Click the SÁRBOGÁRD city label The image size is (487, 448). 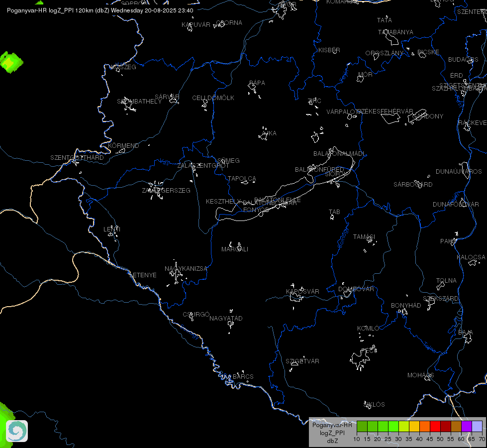[x=413, y=184]
